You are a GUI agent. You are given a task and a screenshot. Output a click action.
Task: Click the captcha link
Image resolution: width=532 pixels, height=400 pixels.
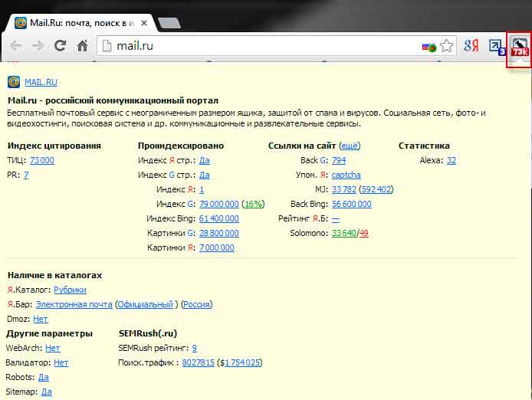pos(346,175)
